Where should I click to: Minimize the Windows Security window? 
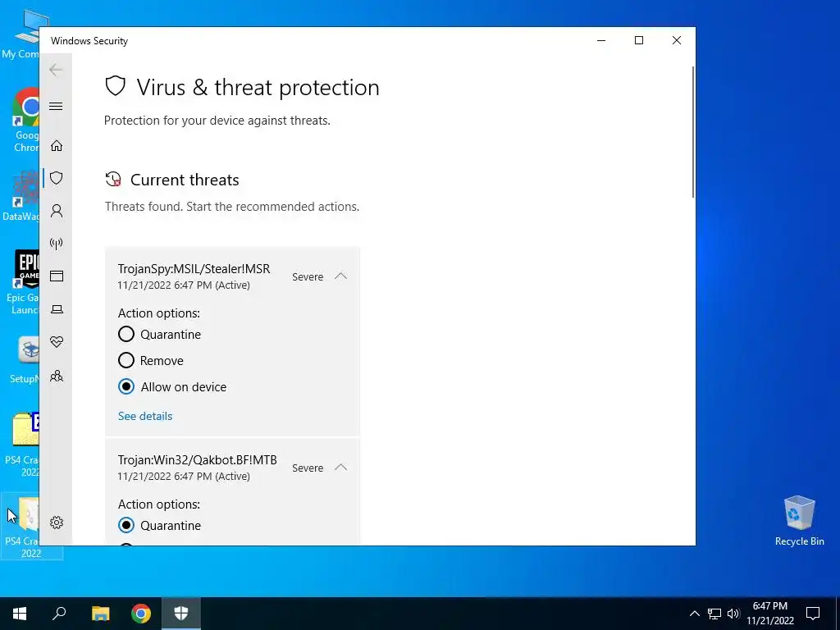(x=601, y=41)
